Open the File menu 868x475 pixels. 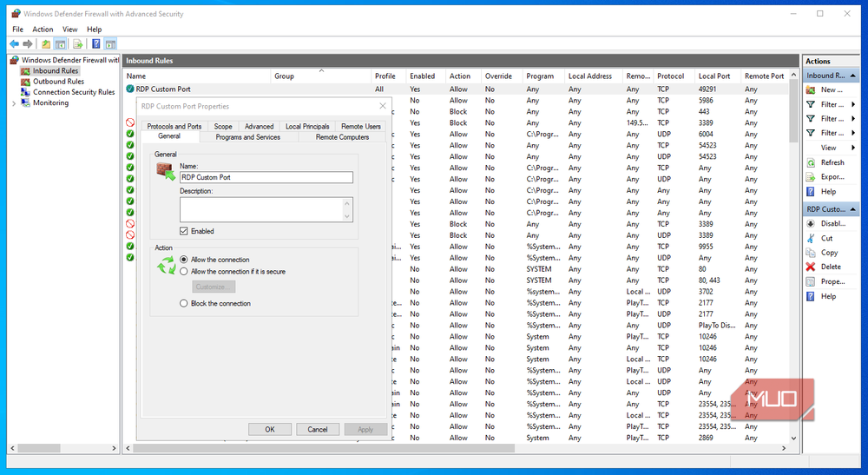coord(17,30)
